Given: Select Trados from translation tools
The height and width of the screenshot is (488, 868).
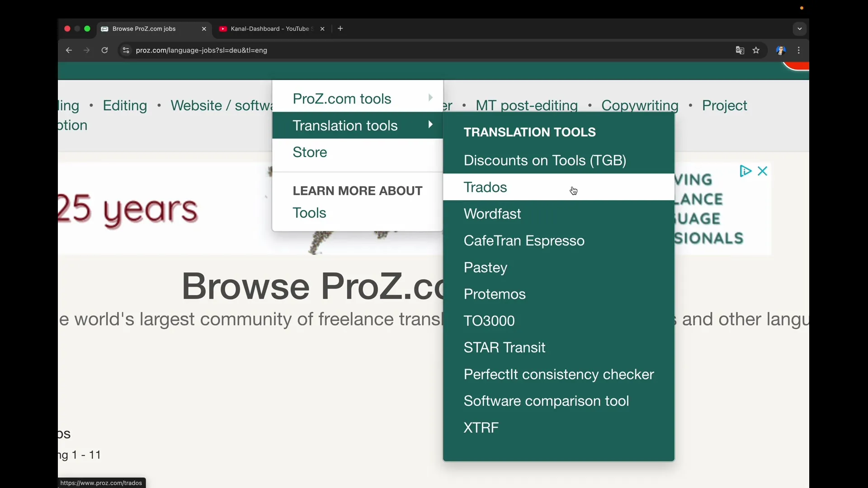Looking at the screenshot, I should click(486, 188).
